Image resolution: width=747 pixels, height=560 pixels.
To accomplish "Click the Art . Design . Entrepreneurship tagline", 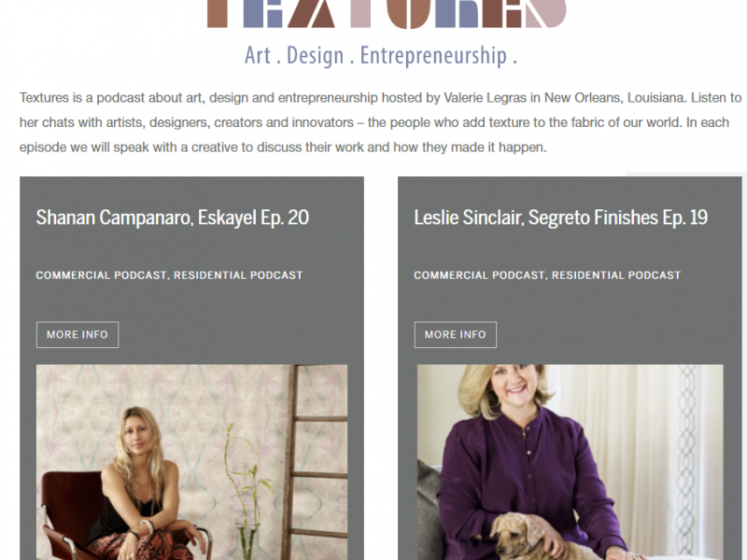I will click(x=381, y=56).
